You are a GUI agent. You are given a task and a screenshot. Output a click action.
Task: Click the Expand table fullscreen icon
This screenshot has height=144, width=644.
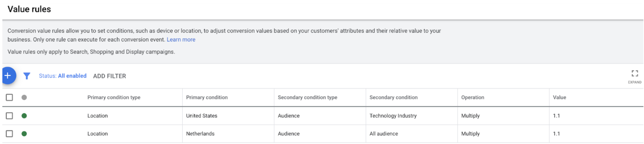point(635,73)
